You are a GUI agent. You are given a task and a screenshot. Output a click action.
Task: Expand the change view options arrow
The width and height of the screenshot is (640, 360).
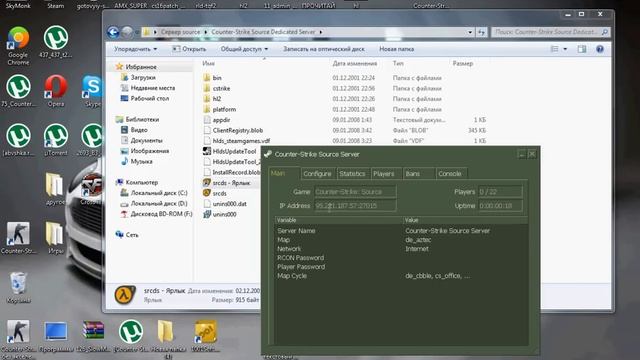point(565,49)
